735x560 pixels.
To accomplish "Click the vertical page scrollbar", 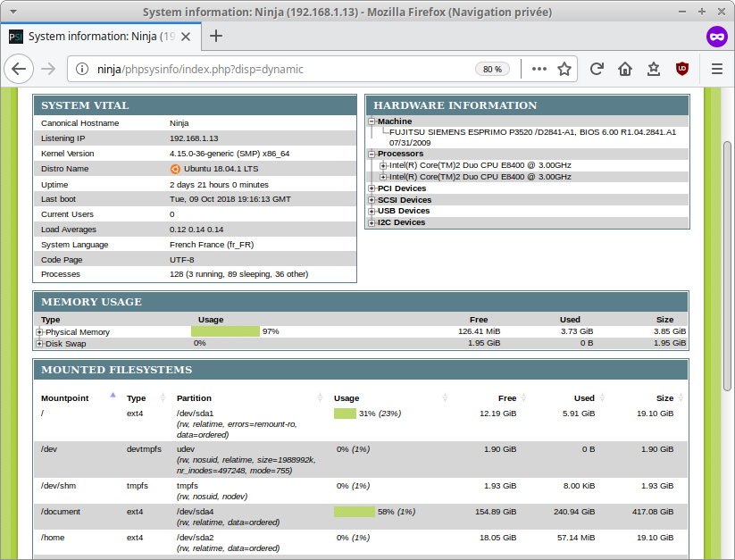I will [x=727, y=265].
